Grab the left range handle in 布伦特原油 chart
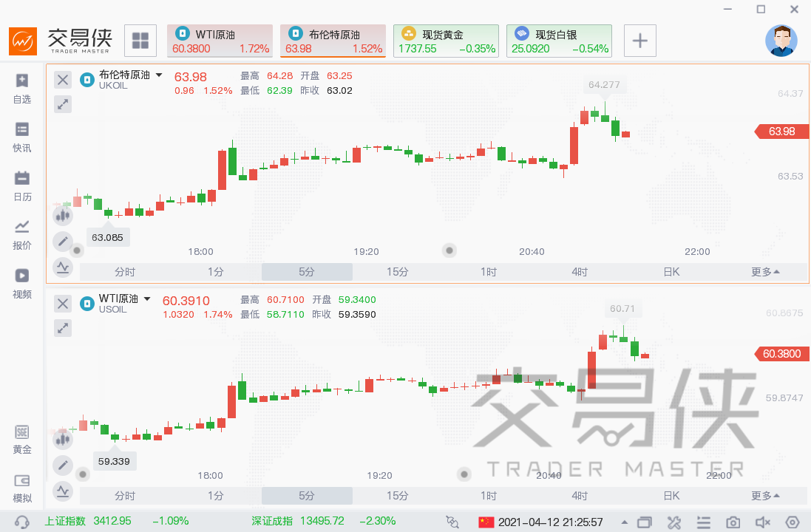 [77, 250]
